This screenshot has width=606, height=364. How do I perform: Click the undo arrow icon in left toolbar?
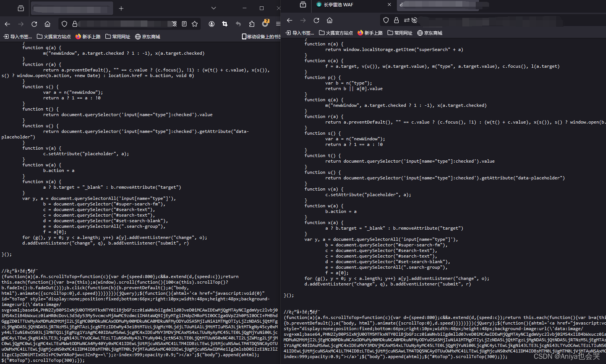point(238,24)
